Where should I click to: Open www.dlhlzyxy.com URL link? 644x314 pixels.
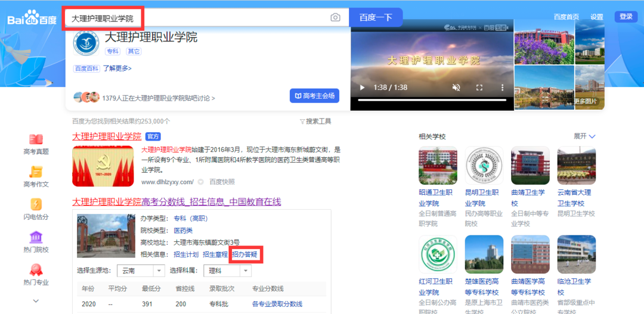(167, 181)
